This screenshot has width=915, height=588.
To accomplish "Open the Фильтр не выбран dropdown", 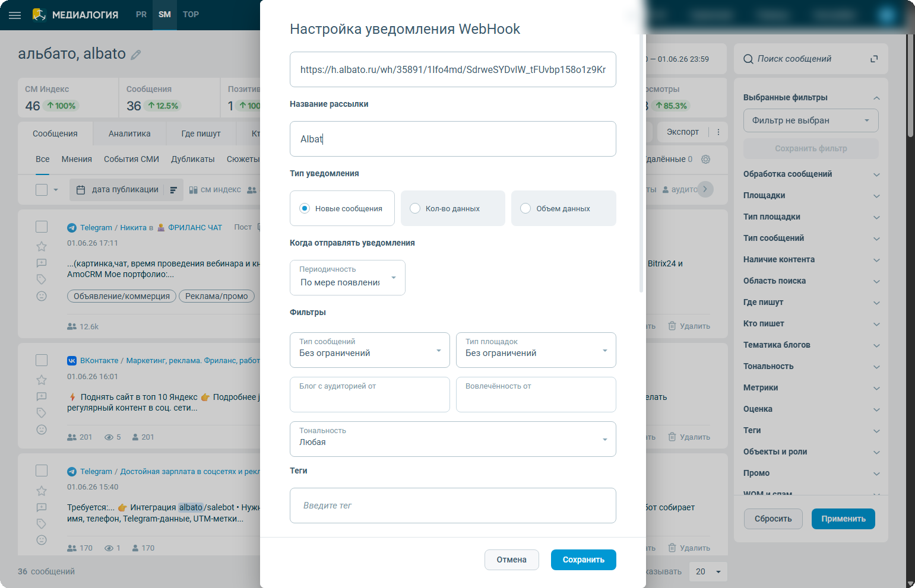I will coord(811,120).
